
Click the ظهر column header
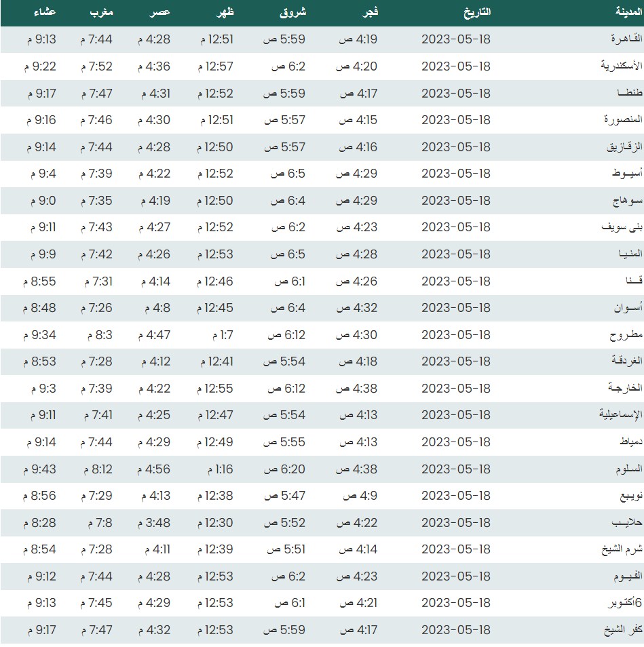pyautogui.click(x=221, y=12)
